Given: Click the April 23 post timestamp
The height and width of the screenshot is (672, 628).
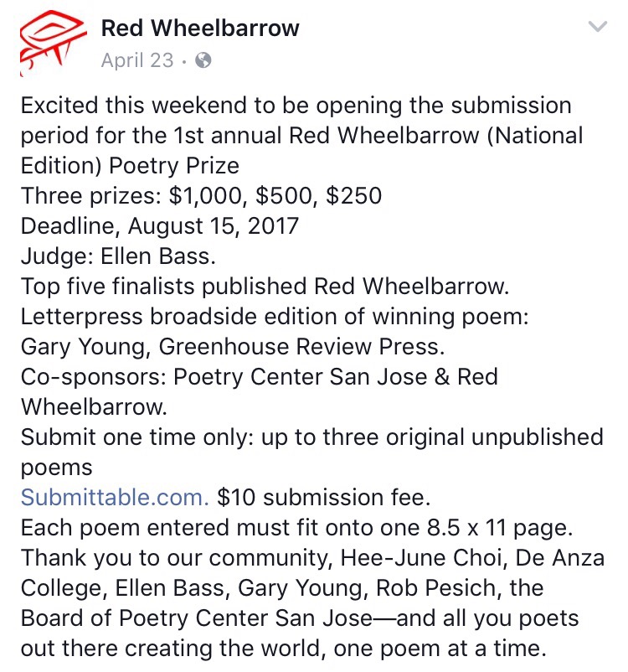Looking at the screenshot, I should pos(137,60).
